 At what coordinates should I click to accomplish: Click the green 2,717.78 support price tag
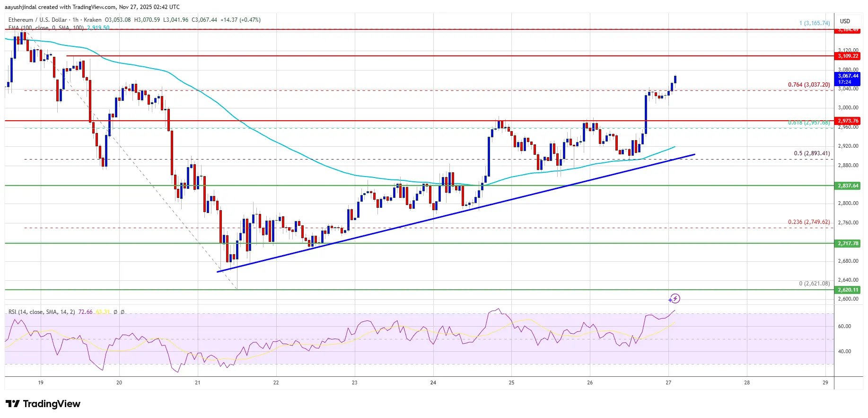(848, 243)
